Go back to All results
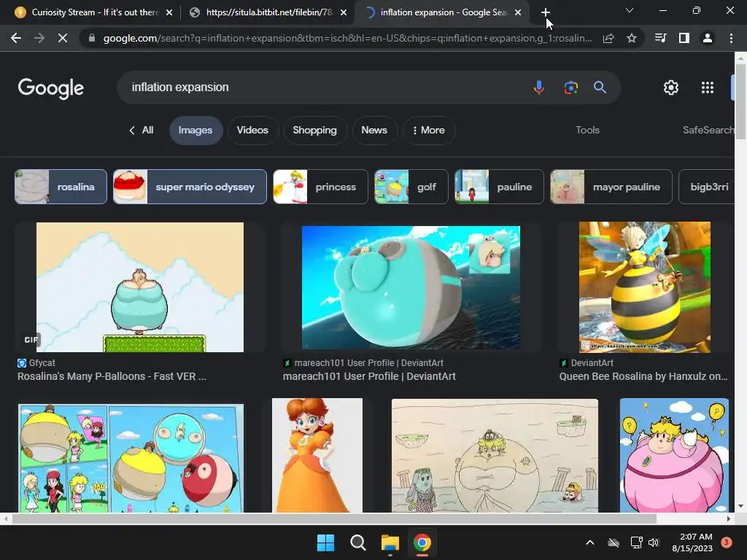 coord(141,130)
